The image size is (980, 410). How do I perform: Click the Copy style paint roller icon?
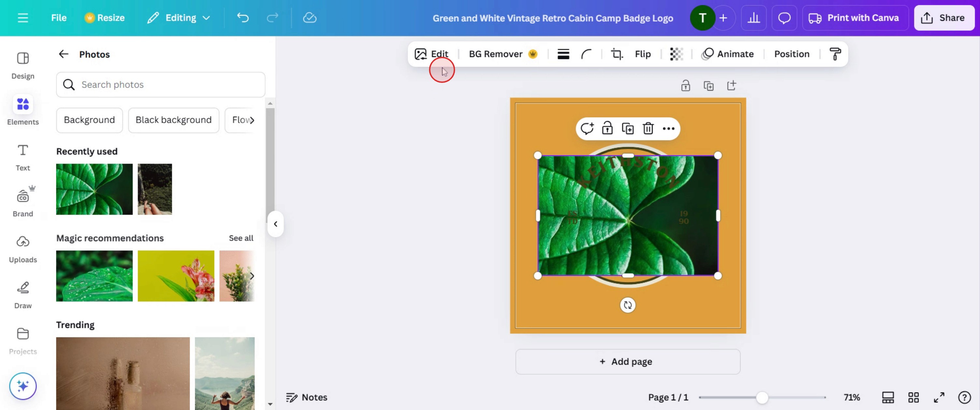[x=835, y=54]
